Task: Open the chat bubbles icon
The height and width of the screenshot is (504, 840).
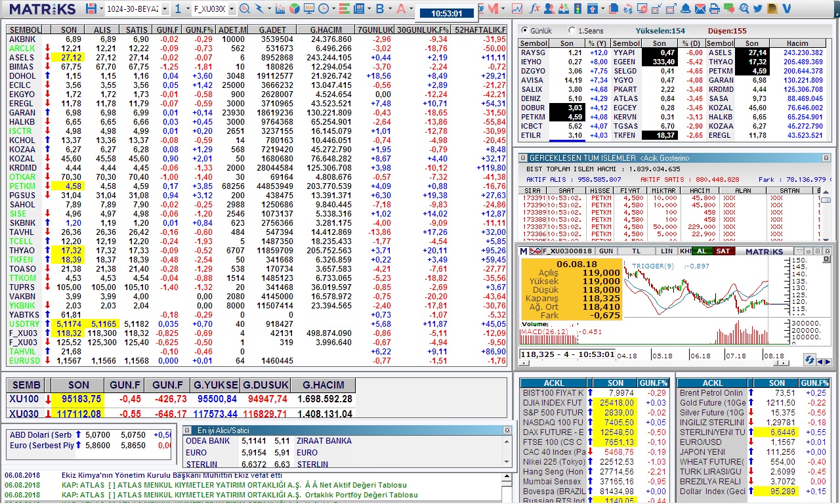Action: click(729, 9)
